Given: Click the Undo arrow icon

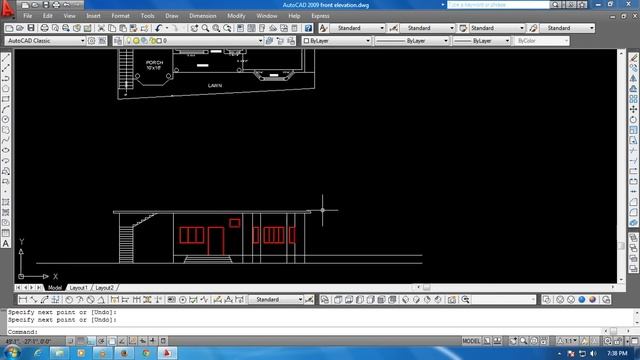Looking at the screenshot, I should click(x=158, y=28).
